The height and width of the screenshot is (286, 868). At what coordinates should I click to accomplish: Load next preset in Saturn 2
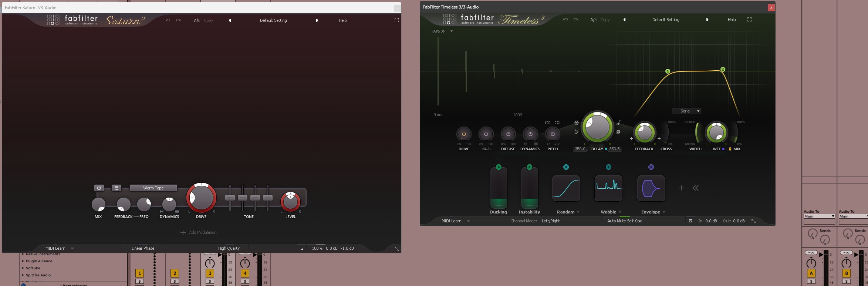[317, 20]
